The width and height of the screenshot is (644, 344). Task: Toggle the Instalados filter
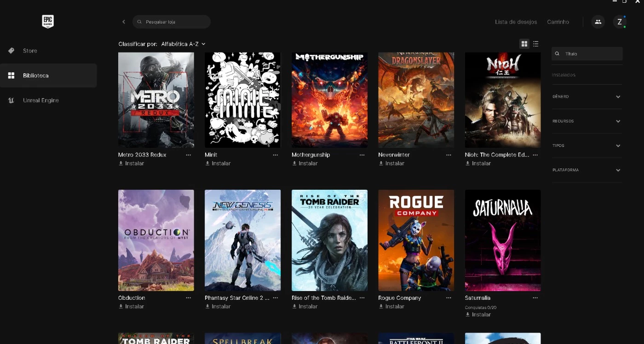(x=564, y=75)
